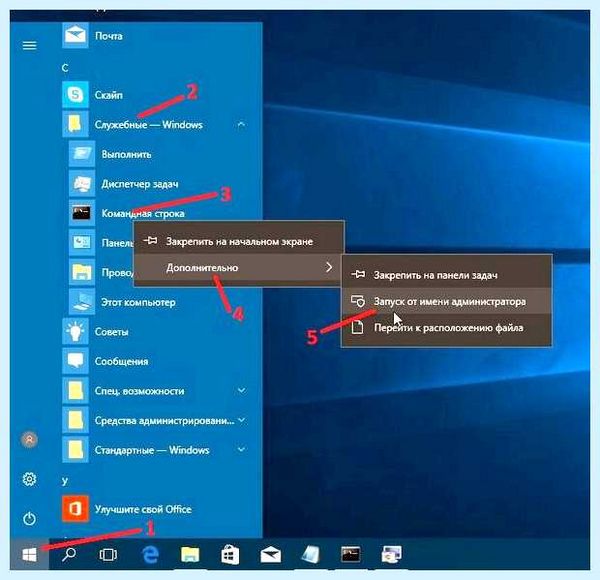The width and height of the screenshot is (600, 580).
Task: Click the Сообщения icon
Action: [x=75, y=361]
